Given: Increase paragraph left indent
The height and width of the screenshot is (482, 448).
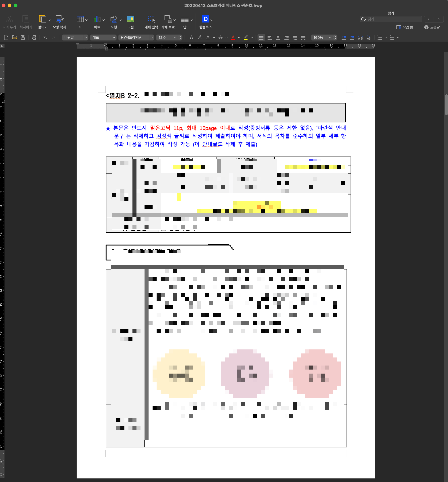Looking at the screenshot, I should tap(352, 37).
